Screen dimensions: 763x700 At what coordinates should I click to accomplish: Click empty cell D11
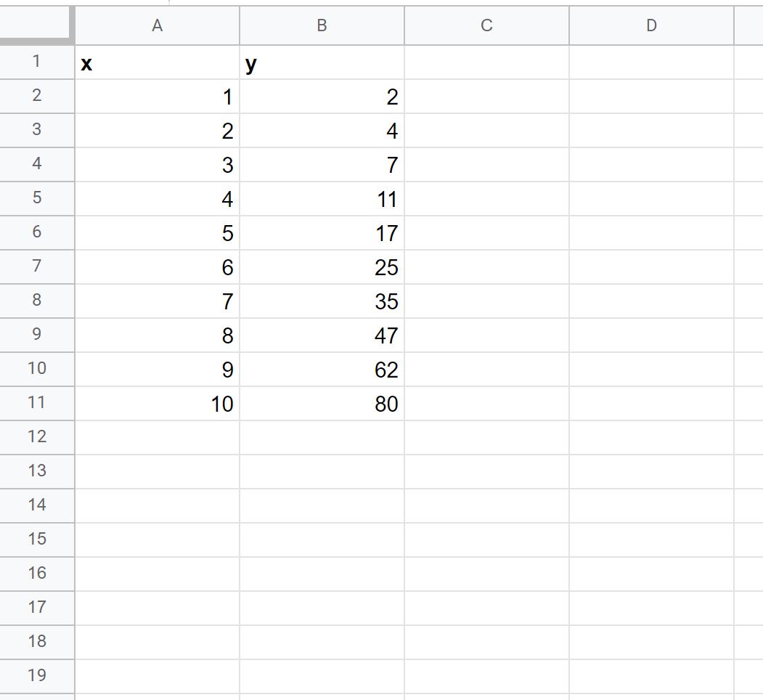(x=650, y=403)
